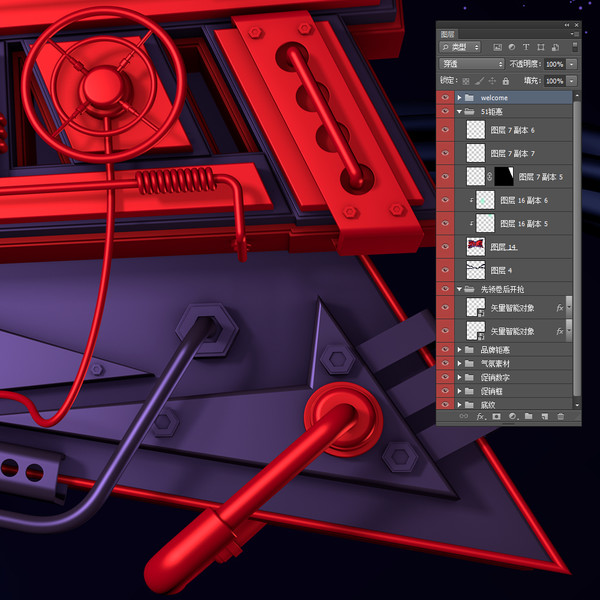The image size is (600, 600).
Task: Select the 图层 14 layer name
Action: [504, 247]
